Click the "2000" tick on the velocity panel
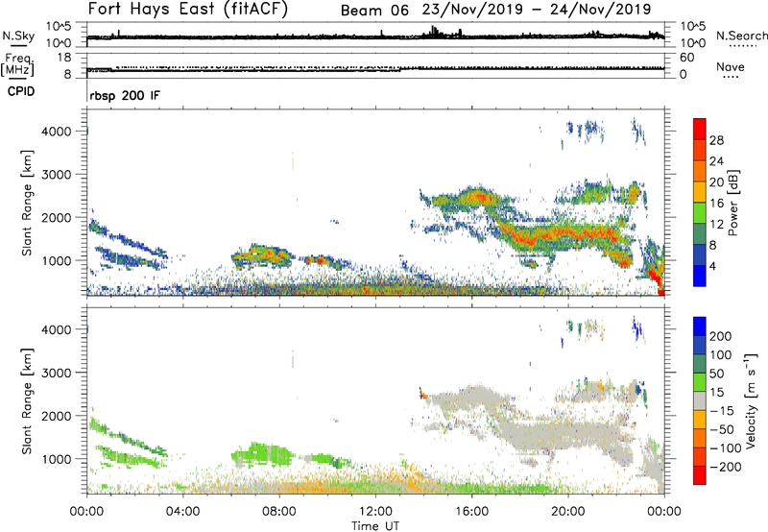This screenshot has width=768, height=532. pos(56,416)
